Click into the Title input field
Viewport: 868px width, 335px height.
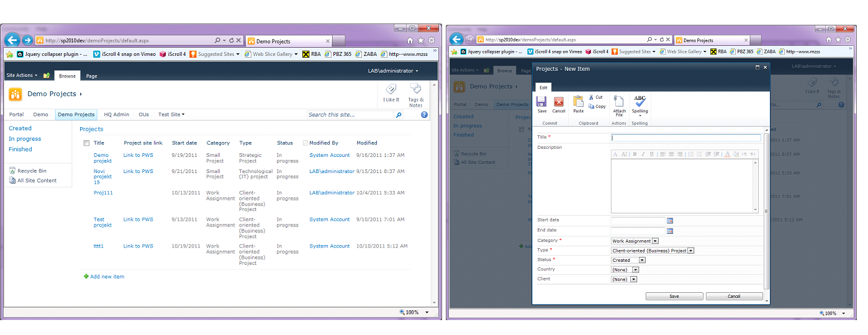tap(685, 138)
